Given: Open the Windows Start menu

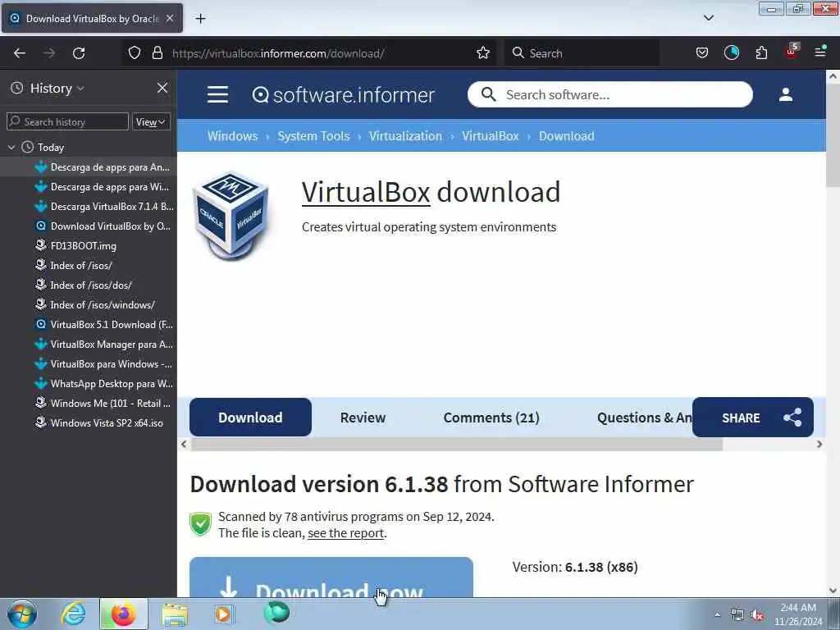Looking at the screenshot, I should click(x=22, y=614).
